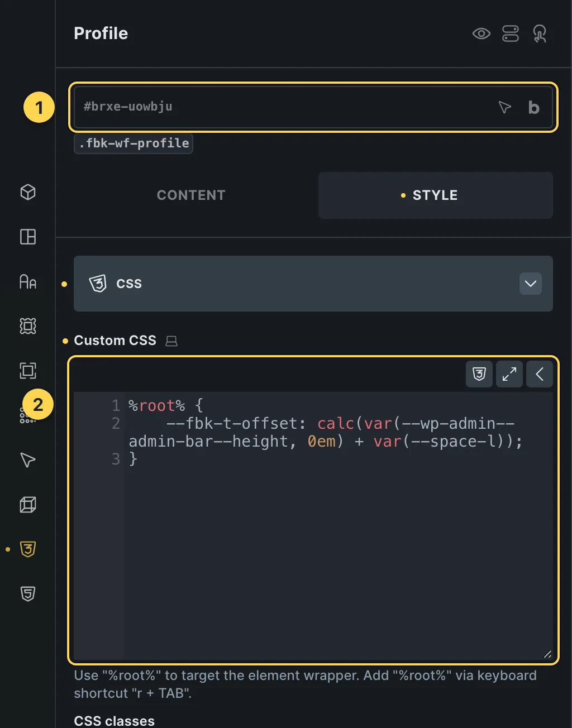572x728 pixels.
Task: Switch to the CONTENT tab
Action: pyautogui.click(x=191, y=195)
